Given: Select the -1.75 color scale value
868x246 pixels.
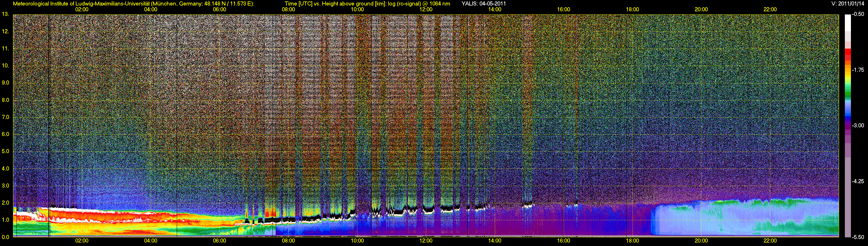Looking at the screenshot, I should coord(858,70).
